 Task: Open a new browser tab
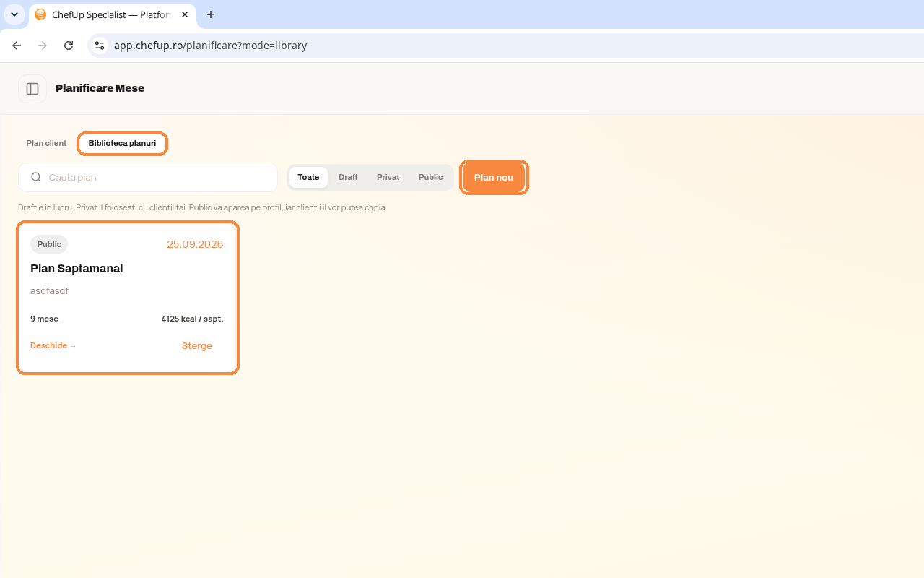point(211,14)
